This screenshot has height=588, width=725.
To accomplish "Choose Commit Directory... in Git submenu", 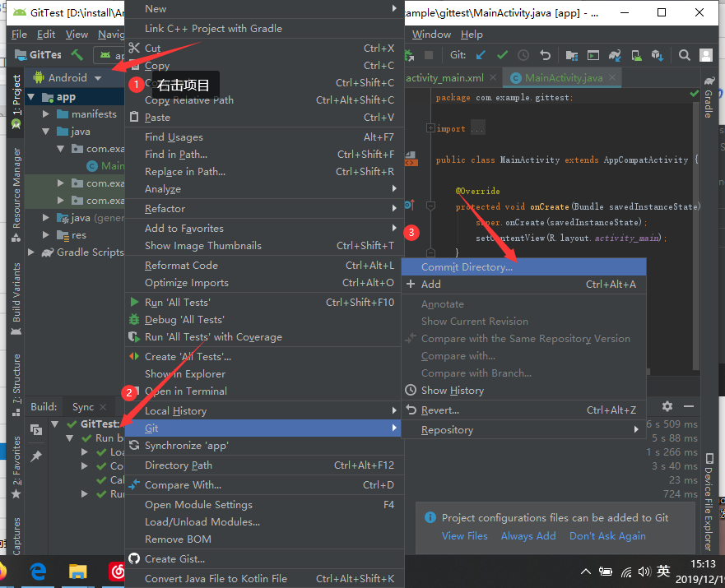I will pos(523,267).
